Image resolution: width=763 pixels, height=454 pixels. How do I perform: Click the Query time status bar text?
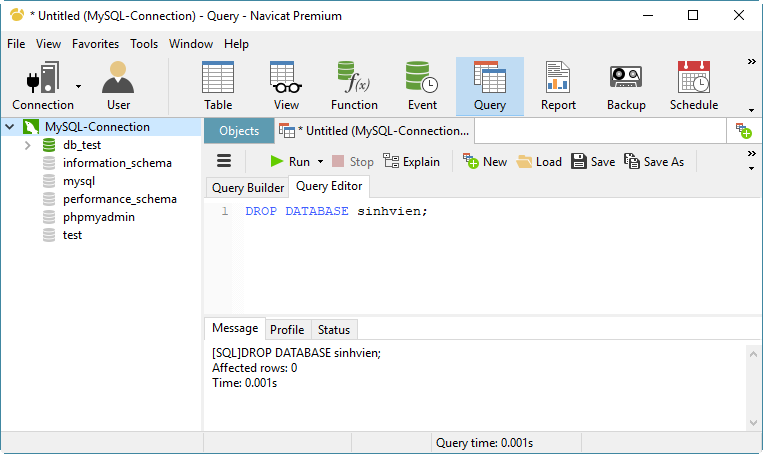[485, 443]
